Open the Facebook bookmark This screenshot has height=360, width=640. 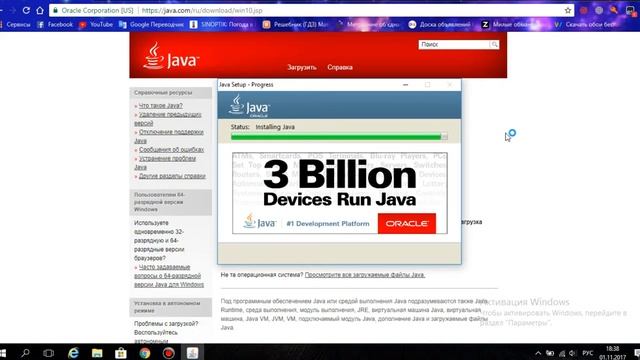tap(55, 24)
